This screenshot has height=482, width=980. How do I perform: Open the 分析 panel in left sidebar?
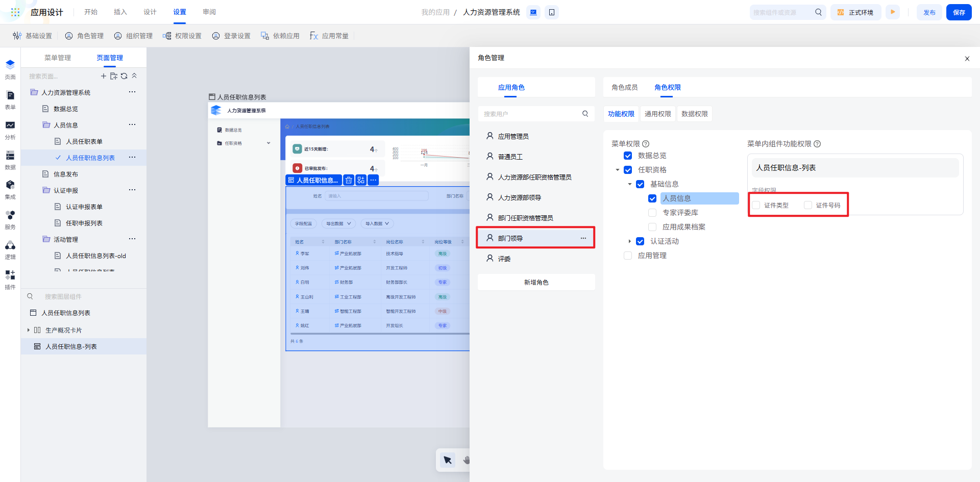click(10, 130)
